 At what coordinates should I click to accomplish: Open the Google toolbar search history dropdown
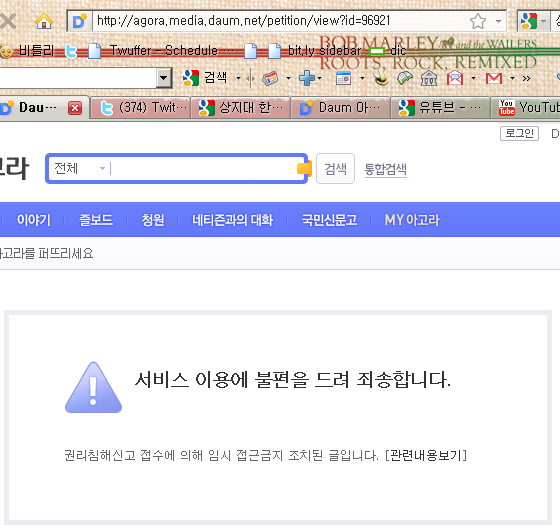pyautogui.click(x=164, y=78)
